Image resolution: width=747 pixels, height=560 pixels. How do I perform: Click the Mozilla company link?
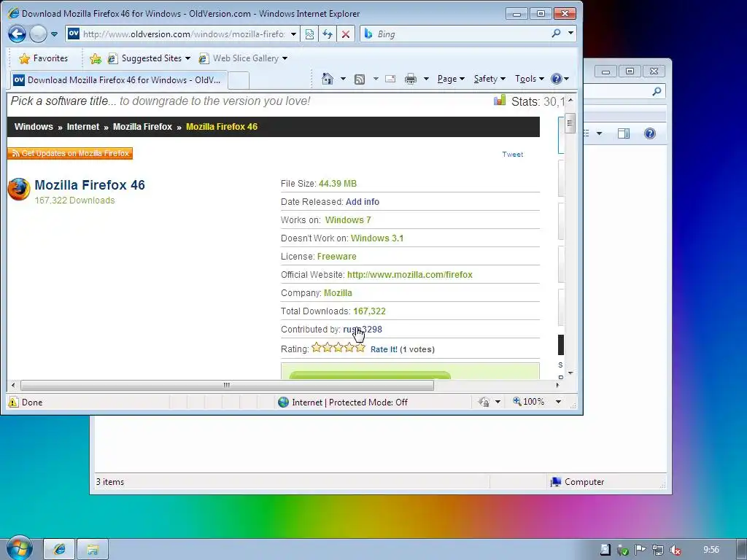338,293
